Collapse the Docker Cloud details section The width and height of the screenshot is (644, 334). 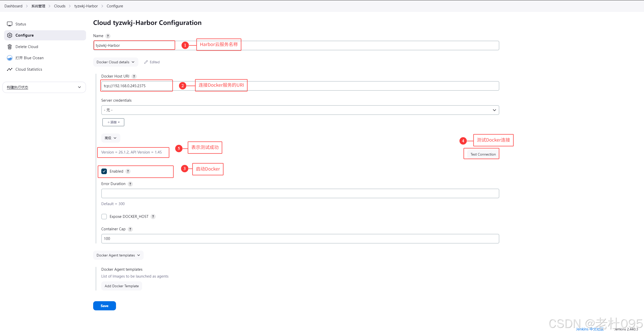[115, 62]
